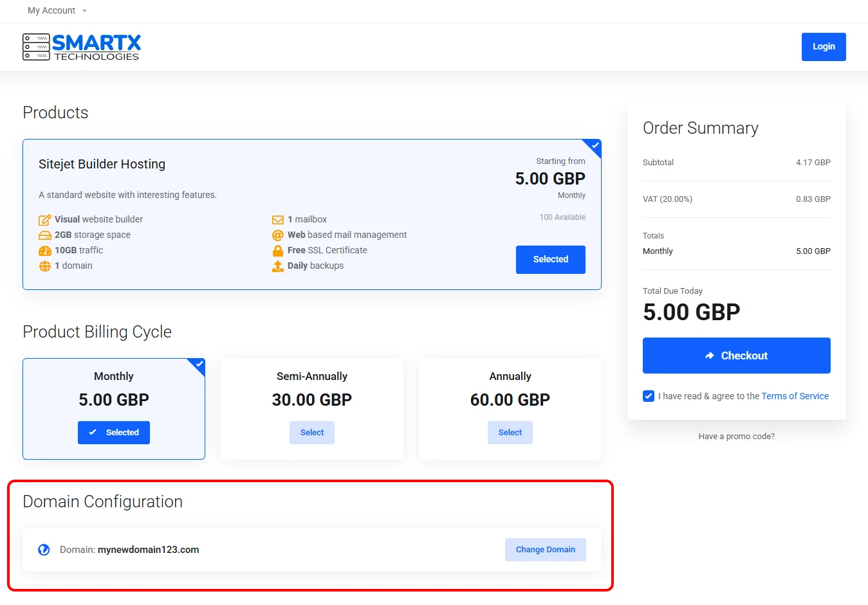Select the Semi-Annually billing option

[x=312, y=433]
